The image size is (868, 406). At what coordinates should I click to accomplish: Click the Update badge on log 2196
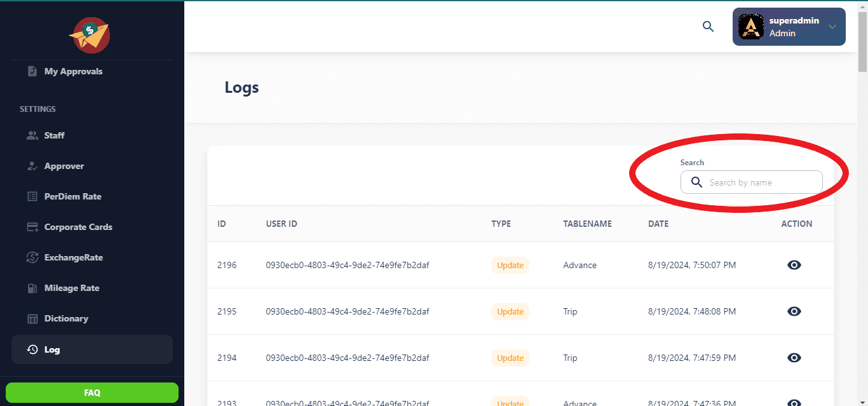tap(510, 265)
